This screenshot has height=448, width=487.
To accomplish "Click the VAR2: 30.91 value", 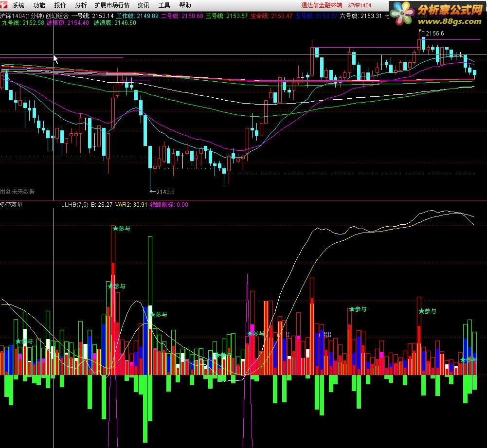I will click(131, 205).
